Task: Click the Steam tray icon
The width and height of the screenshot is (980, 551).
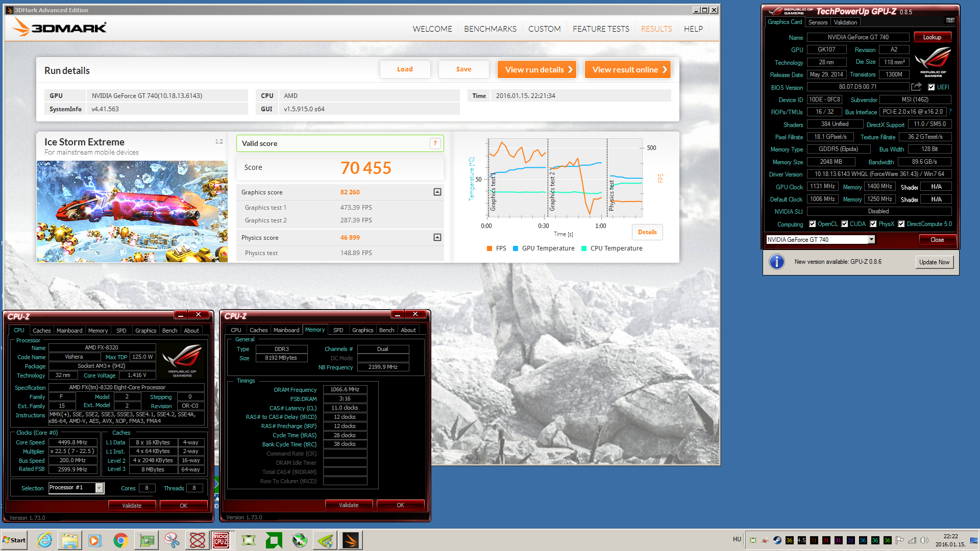Action: pos(777,540)
